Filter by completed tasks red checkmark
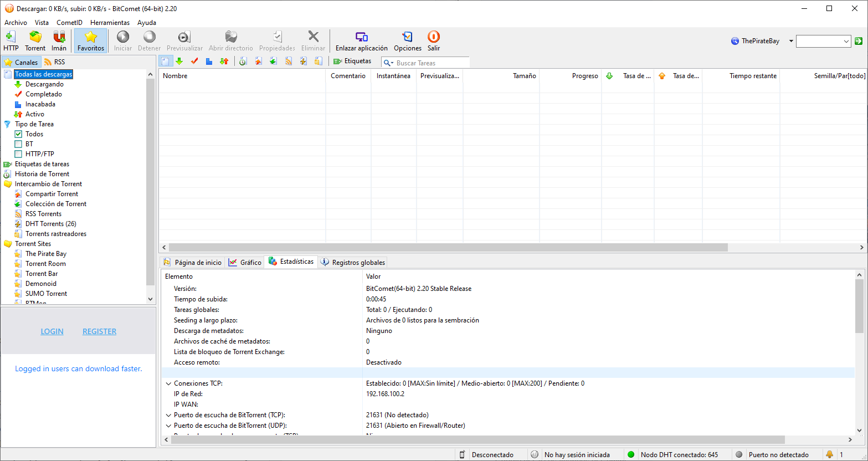Viewport: 868px width, 461px height. [194, 62]
